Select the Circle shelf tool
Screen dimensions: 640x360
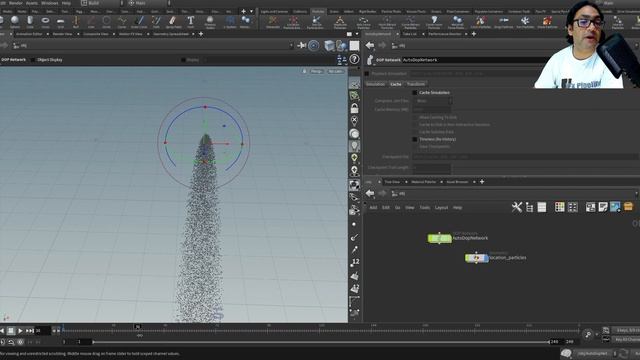click(107, 22)
